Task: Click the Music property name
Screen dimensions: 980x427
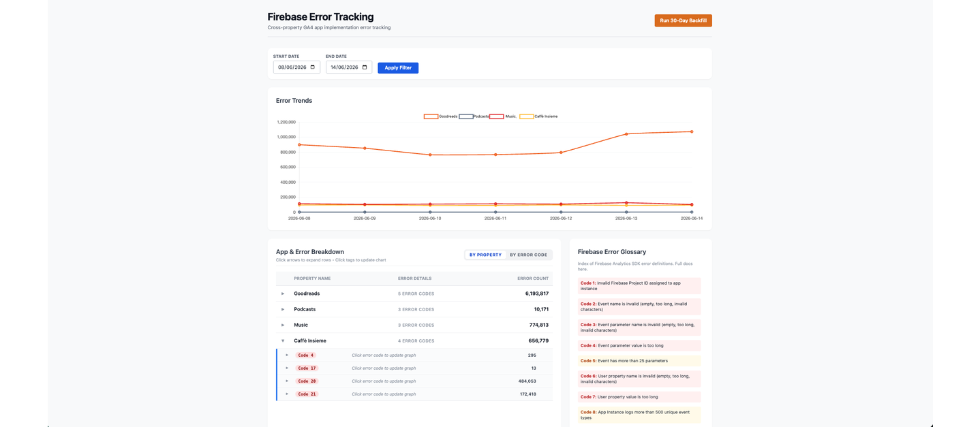Action: tap(301, 325)
